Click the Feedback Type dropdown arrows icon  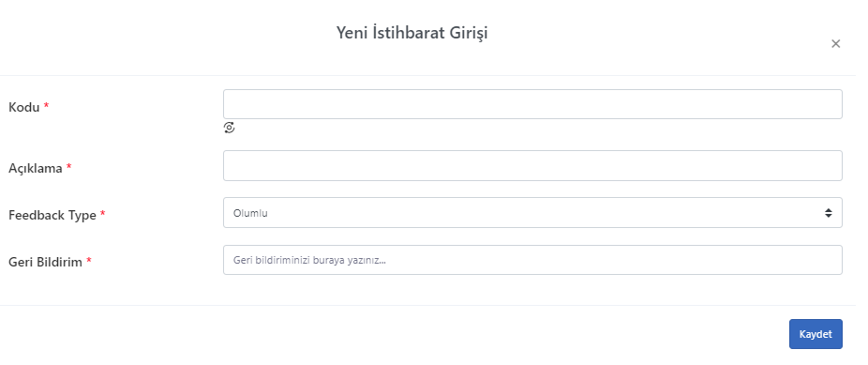(x=828, y=213)
